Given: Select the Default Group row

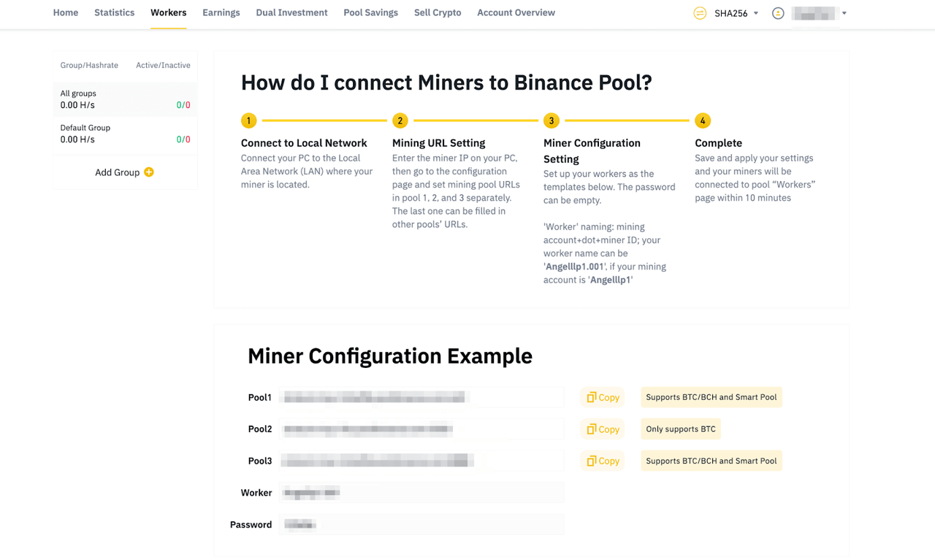Looking at the screenshot, I should (x=125, y=134).
